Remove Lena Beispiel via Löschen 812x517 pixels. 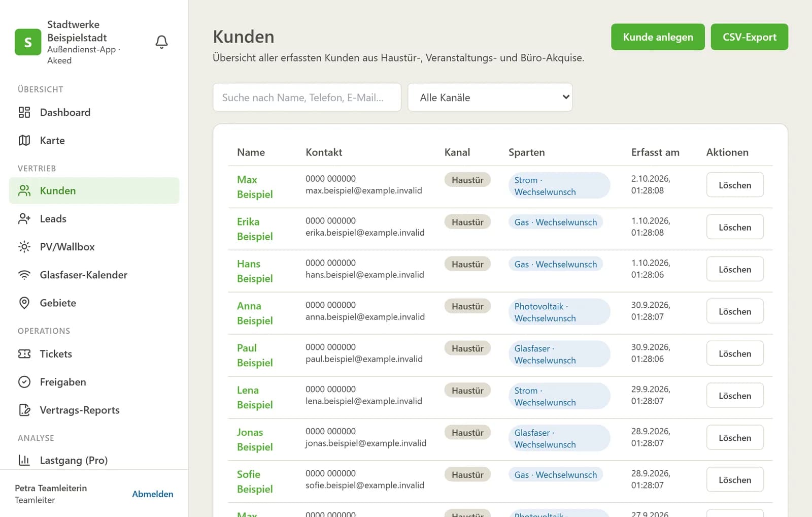735,396
